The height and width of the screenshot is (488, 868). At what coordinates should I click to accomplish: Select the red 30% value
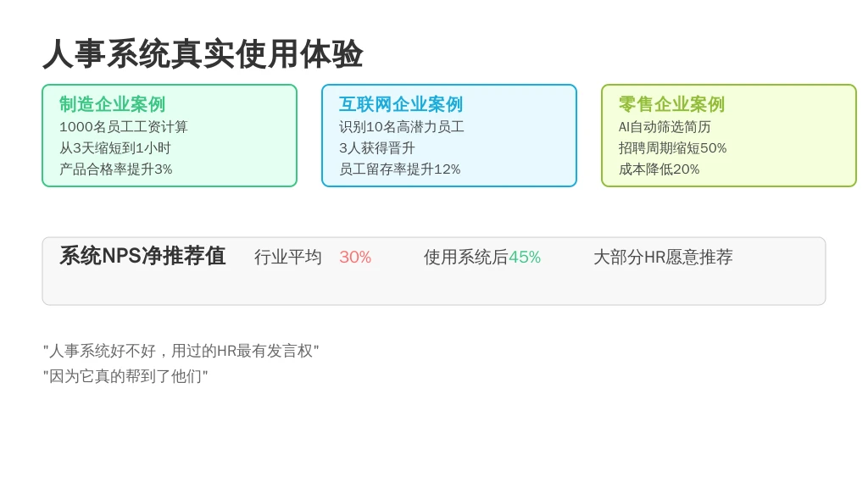355,258
